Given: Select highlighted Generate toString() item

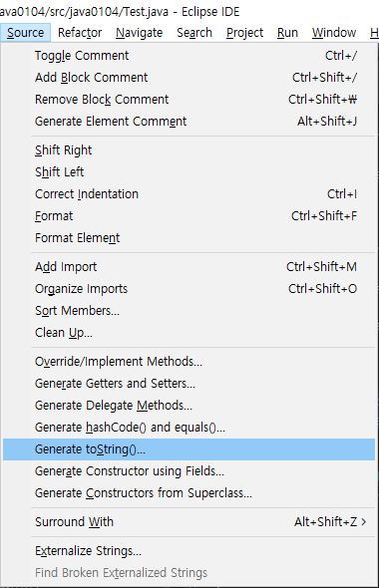Looking at the screenshot, I should (x=189, y=449).
